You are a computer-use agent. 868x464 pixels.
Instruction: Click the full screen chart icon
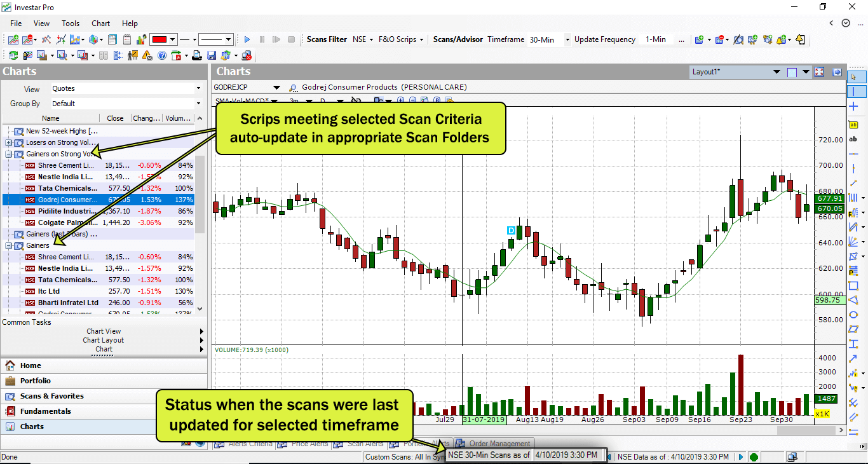click(819, 72)
